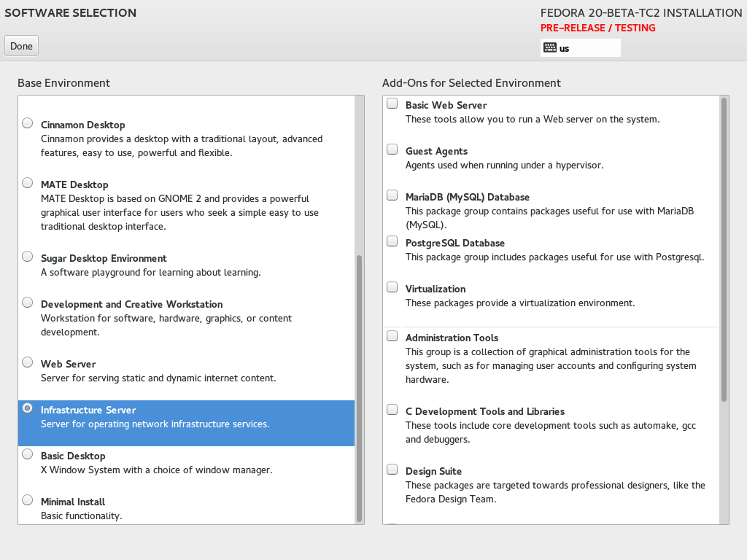The image size is (747, 560).
Task: Tick the Guest Agents checkbox
Action: click(x=392, y=149)
